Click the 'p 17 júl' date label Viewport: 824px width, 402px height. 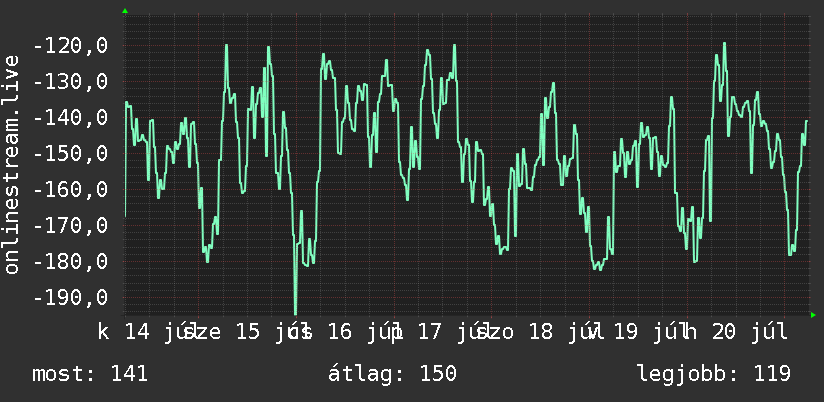pos(439,333)
